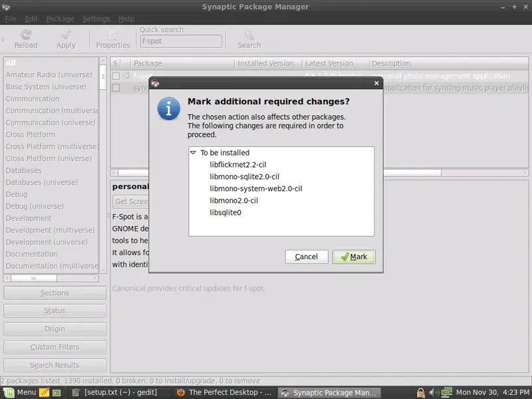Screen dimensions: 532x399
Task: Click the Status filter button
Action: [x=55, y=311]
